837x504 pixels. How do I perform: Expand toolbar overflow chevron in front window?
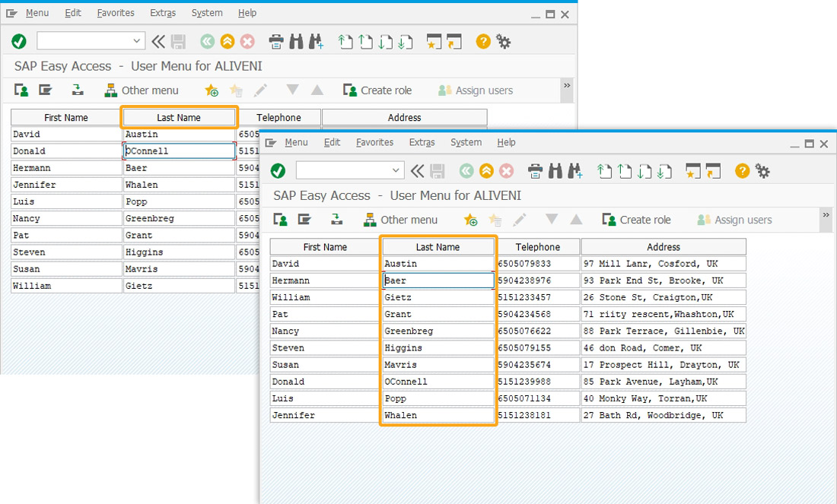point(826,215)
